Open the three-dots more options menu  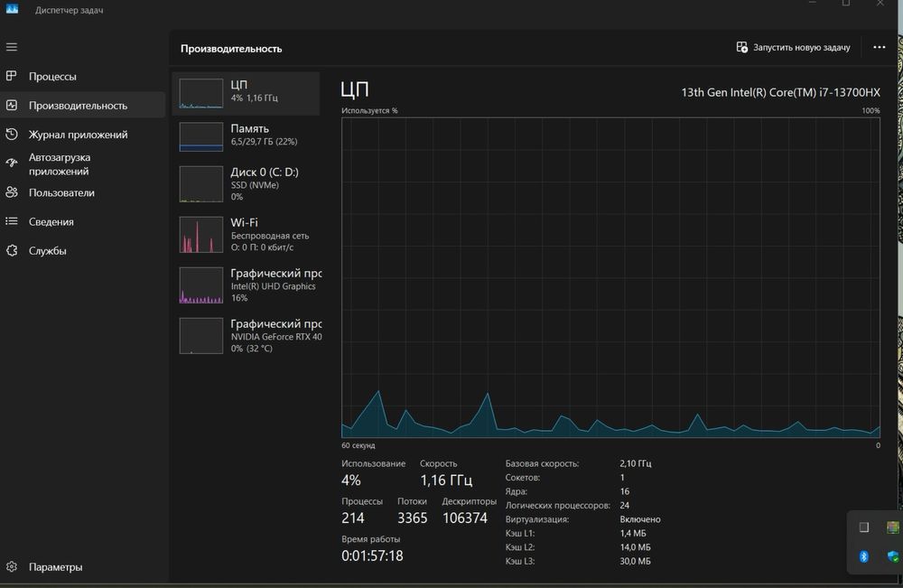[x=879, y=47]
